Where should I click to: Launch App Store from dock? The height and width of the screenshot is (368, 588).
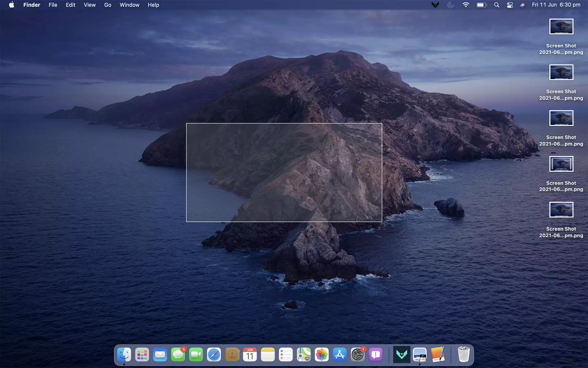pyautogui.click(x=340, y=355)
